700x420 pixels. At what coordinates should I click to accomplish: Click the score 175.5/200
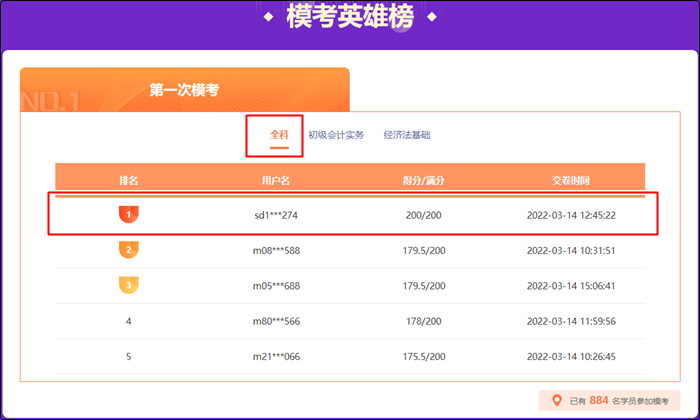click(x=424, y=356)
